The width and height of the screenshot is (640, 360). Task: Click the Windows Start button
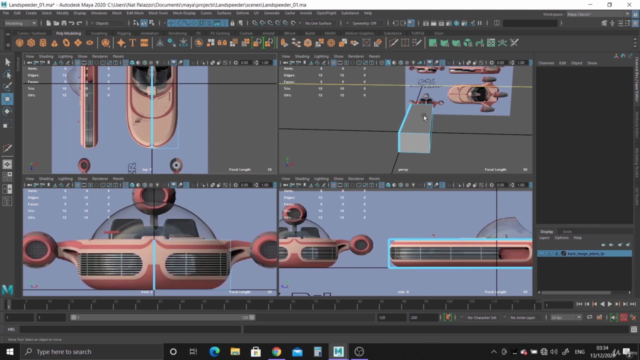[10, 351]
